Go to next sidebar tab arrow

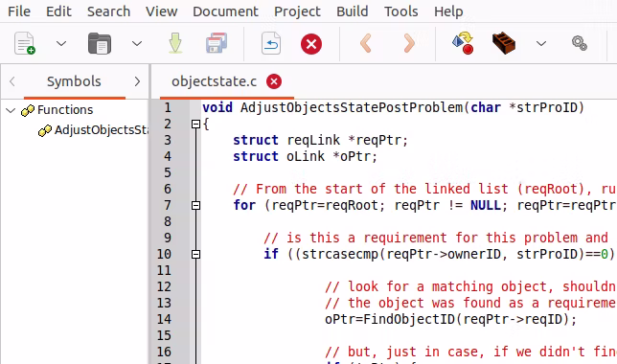(x=137, y=81)
